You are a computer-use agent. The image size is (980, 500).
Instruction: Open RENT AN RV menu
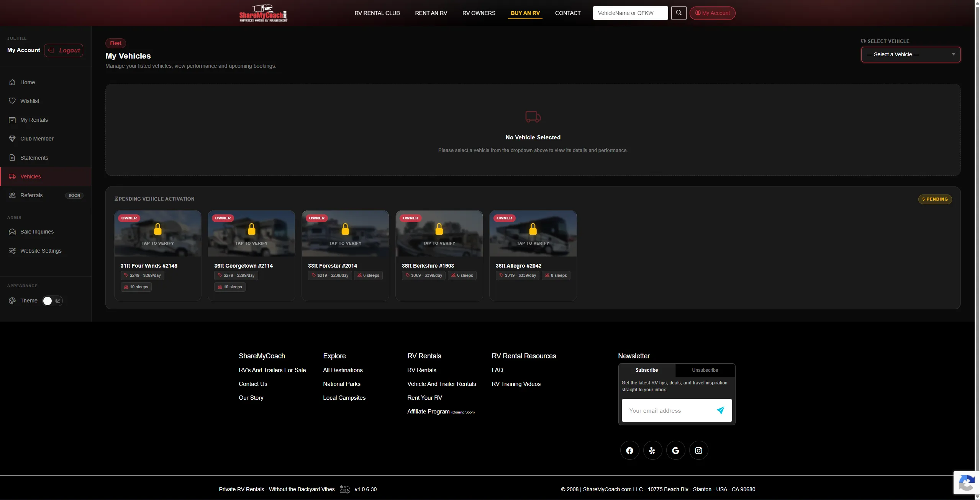pos(431,13)
